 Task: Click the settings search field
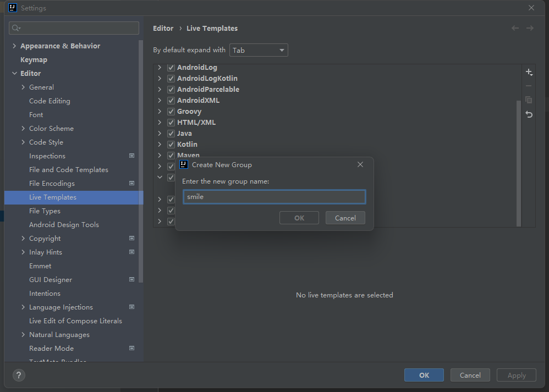pyautogui.click(x=74, y=28)
